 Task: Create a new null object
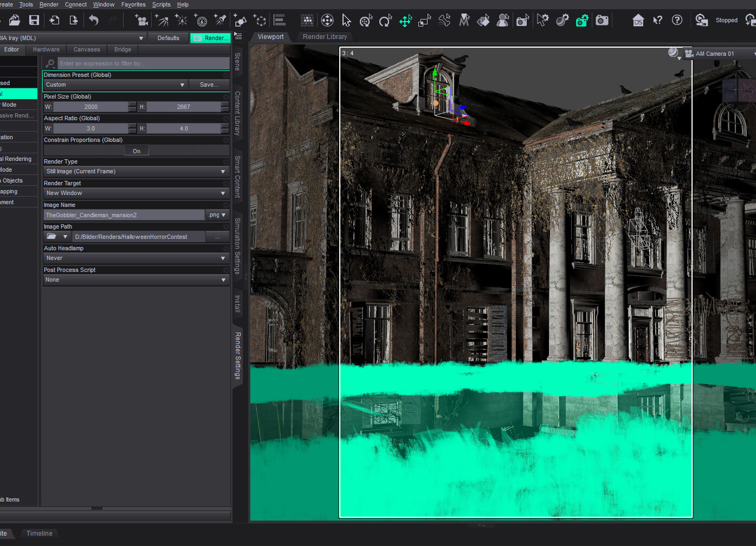[x=260, y=21]
